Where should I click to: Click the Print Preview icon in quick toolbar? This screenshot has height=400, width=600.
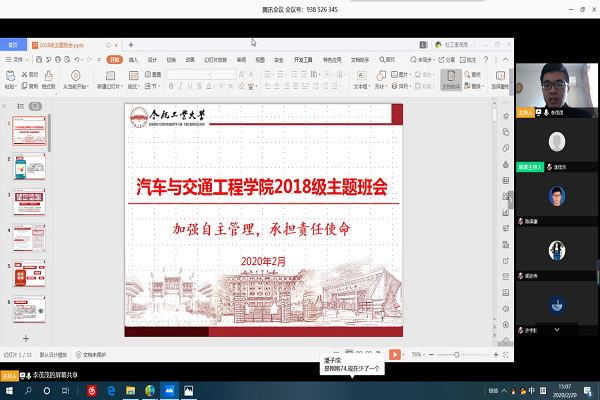tap(67, 60)
